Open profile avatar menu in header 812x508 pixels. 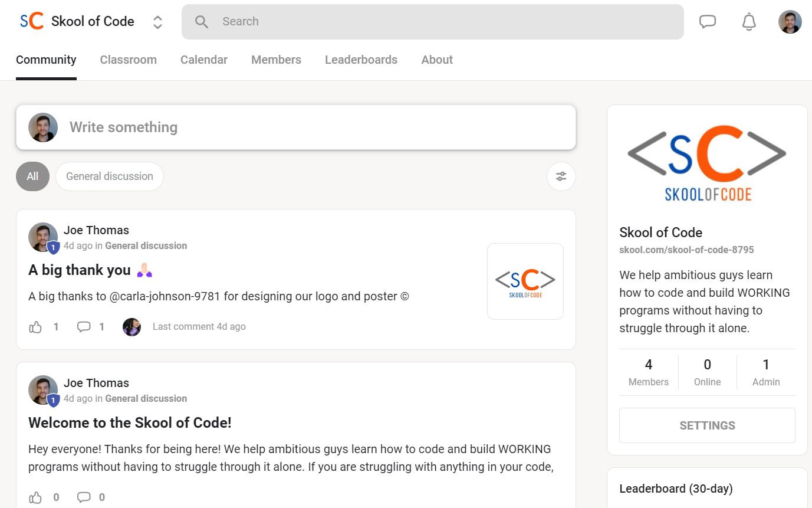(x=790, y=22)
